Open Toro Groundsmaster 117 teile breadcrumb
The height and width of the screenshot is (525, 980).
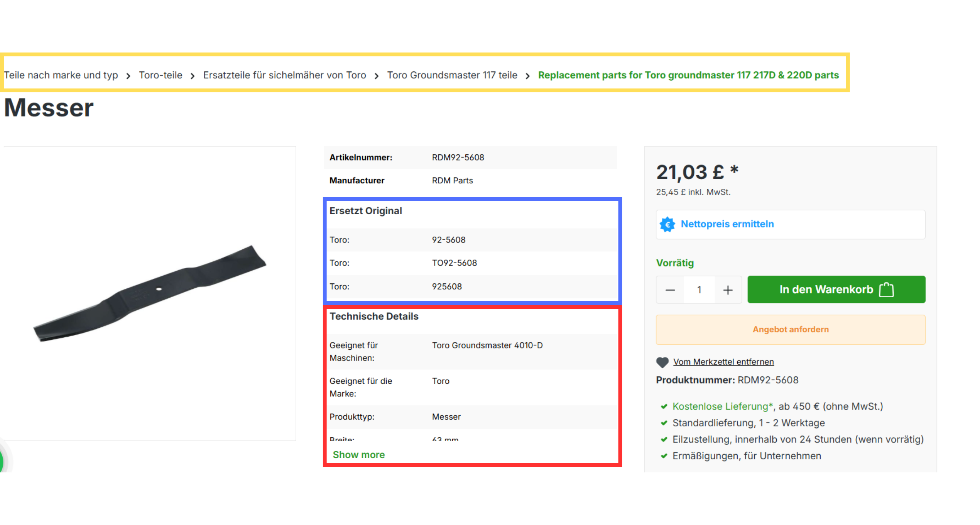point(452,75)
